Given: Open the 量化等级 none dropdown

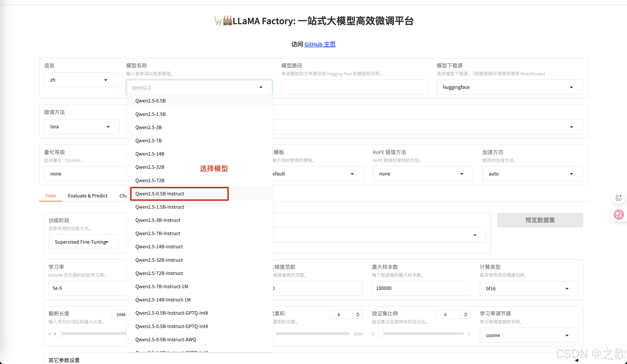Looking at the screenshot, I should [x=85, y=174].
